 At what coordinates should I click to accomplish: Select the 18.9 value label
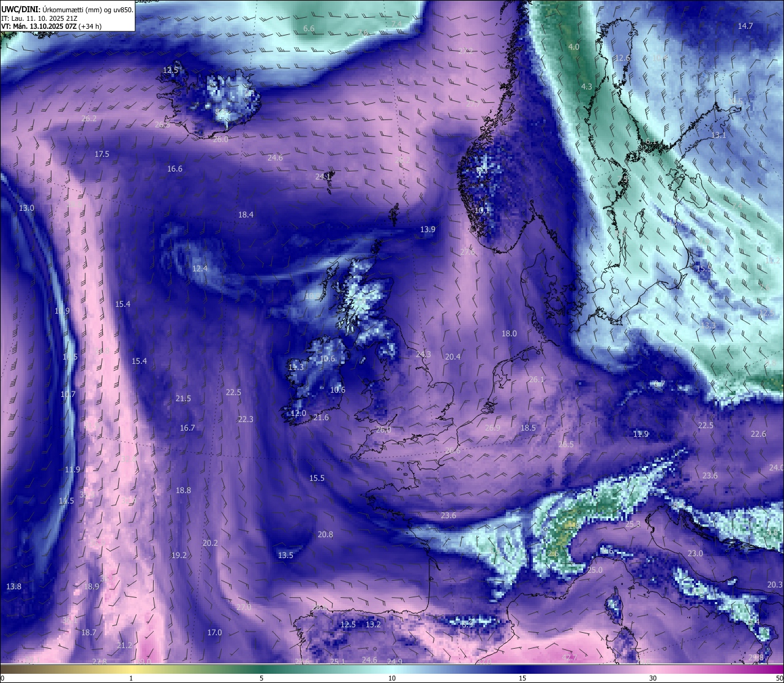[x=91, y=586]
